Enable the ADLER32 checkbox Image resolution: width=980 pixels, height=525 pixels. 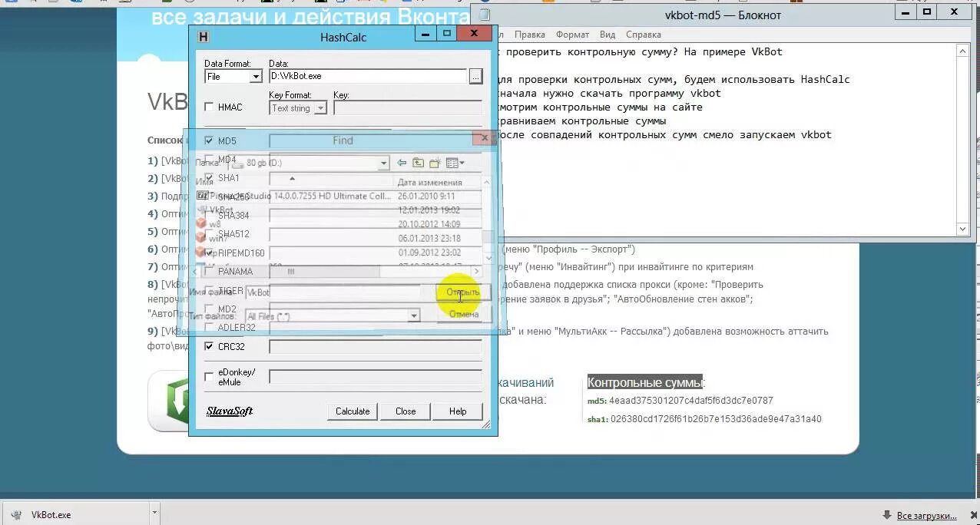pos(210,327)
